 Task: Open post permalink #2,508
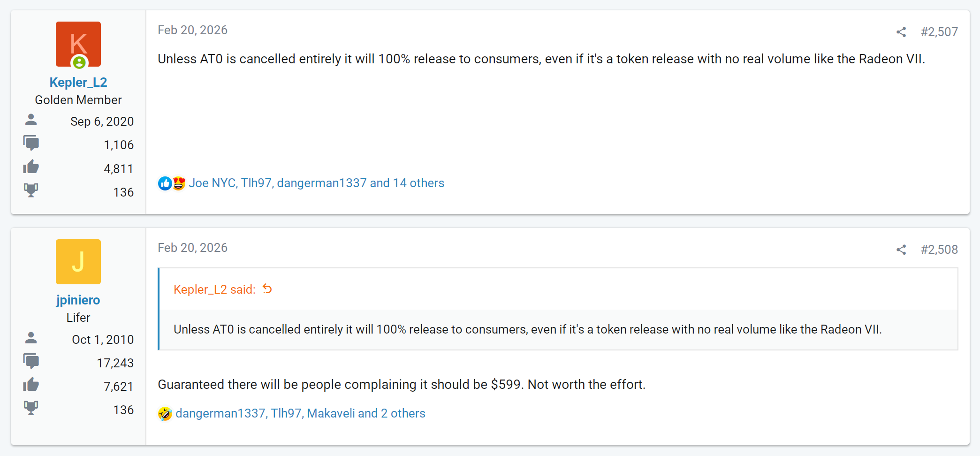point(939,250)
